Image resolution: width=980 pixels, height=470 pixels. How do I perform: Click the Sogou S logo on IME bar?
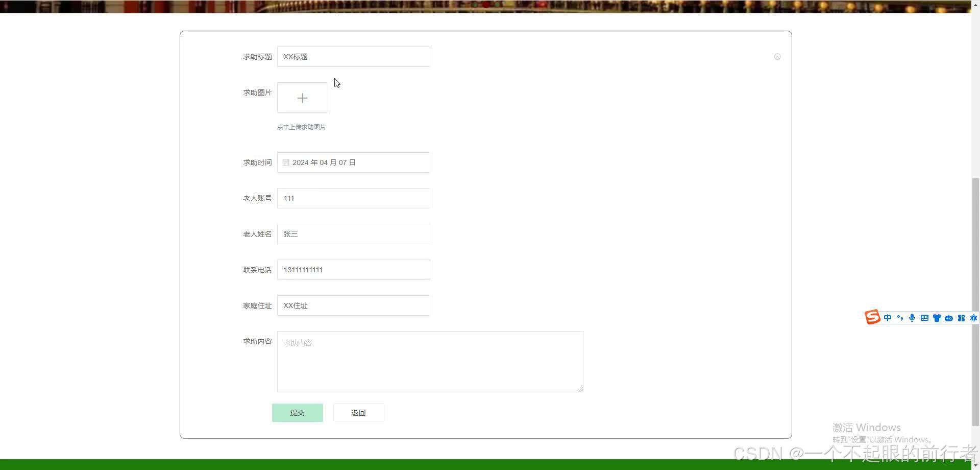click(x=872, y=317)
